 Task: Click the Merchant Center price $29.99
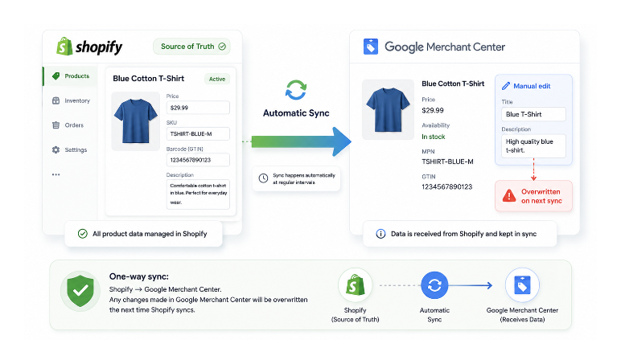tap(433, 110)
